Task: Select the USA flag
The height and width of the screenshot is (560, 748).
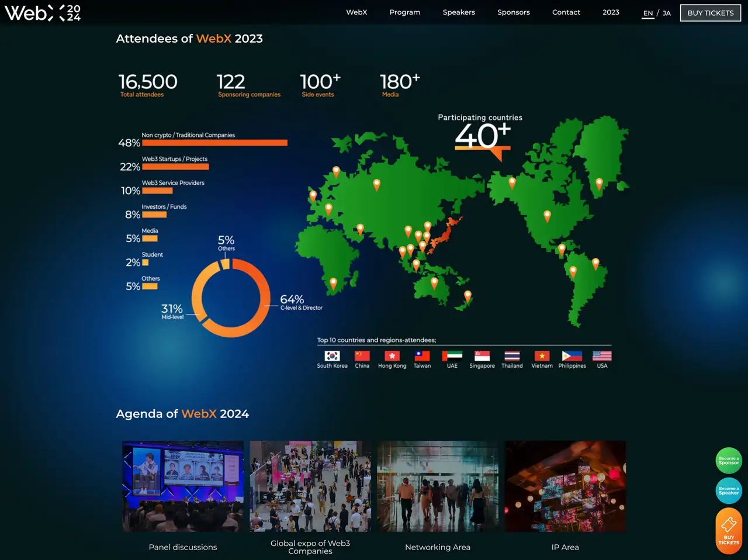Action: pyautogui.click(x=601, y=355)
